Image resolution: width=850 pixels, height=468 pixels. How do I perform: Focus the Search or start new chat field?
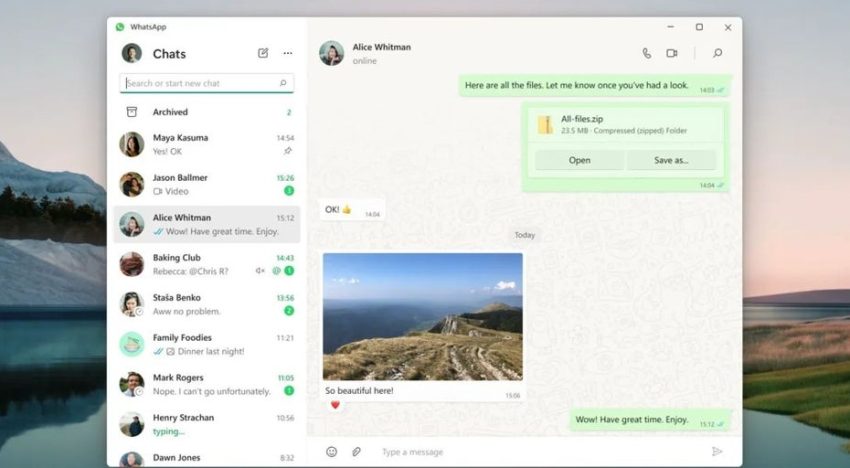click(207, 83)
